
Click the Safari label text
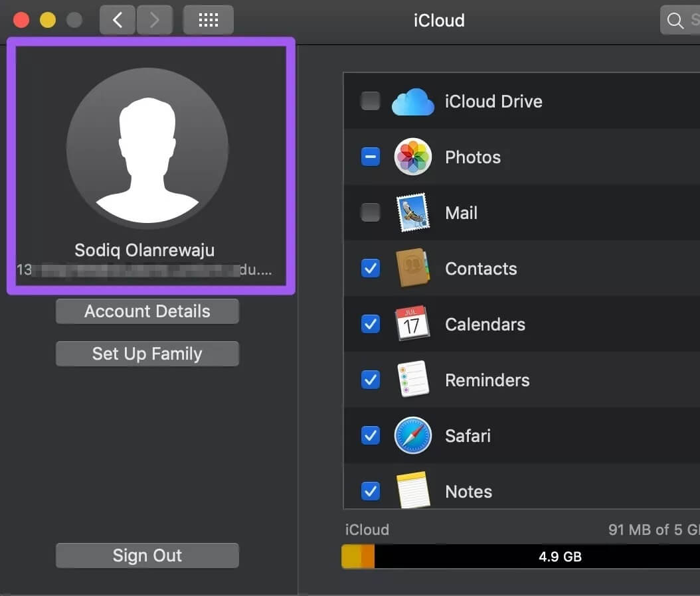point(468,436)
